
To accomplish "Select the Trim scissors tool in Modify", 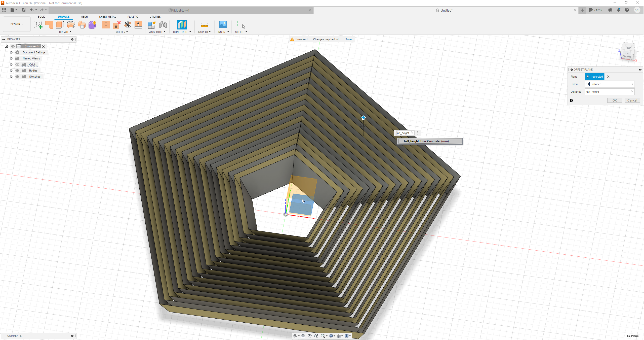I will (x=128, y=24).
